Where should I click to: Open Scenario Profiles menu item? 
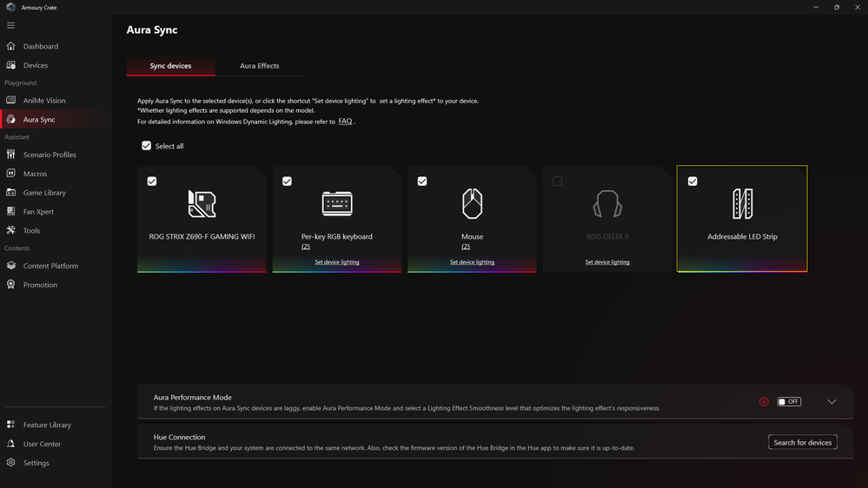50,155
